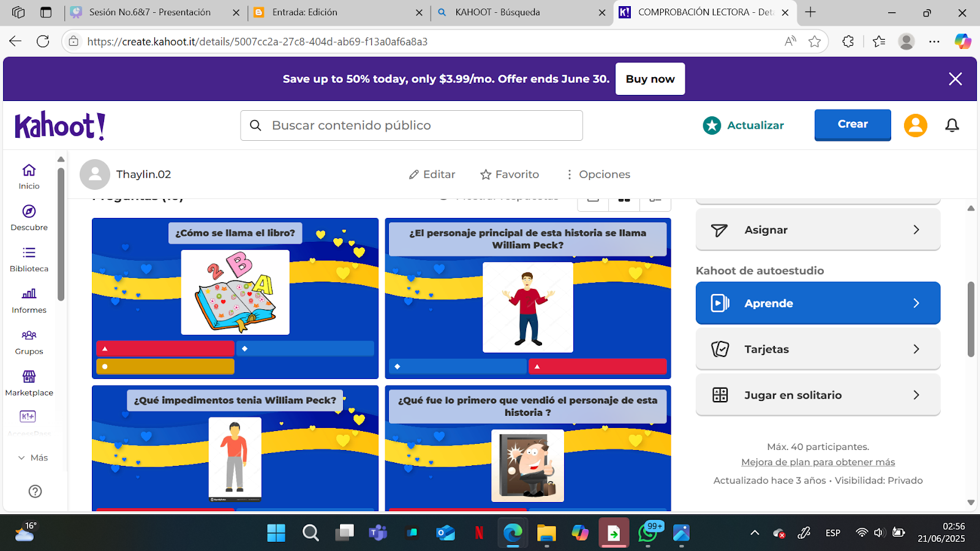Click the book image in the first question
Viewport: 980px width, 551px height.
coord(235,292)
